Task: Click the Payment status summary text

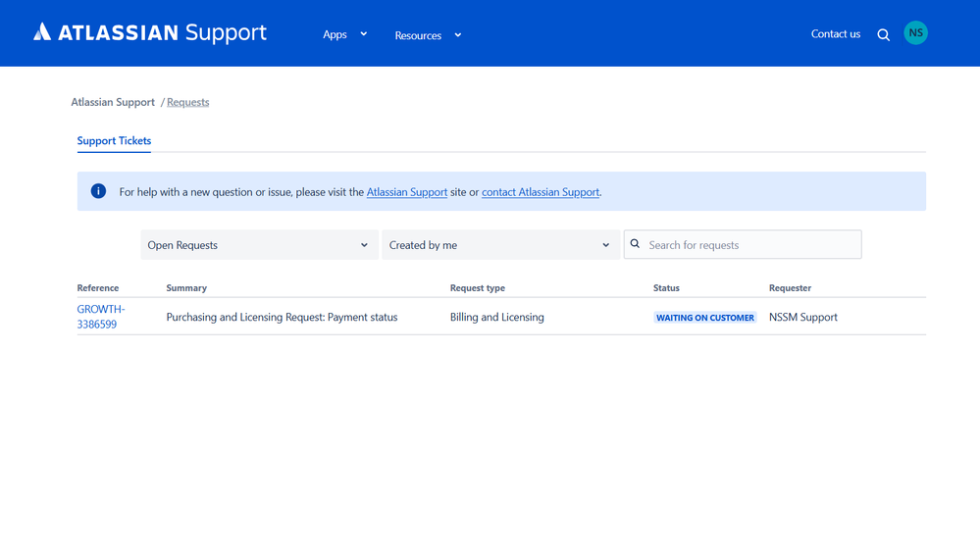Action: [282, 318]
